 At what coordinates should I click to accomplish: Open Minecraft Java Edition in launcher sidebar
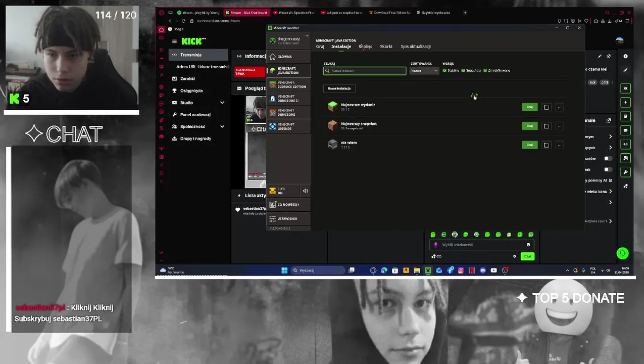[288, 70]
